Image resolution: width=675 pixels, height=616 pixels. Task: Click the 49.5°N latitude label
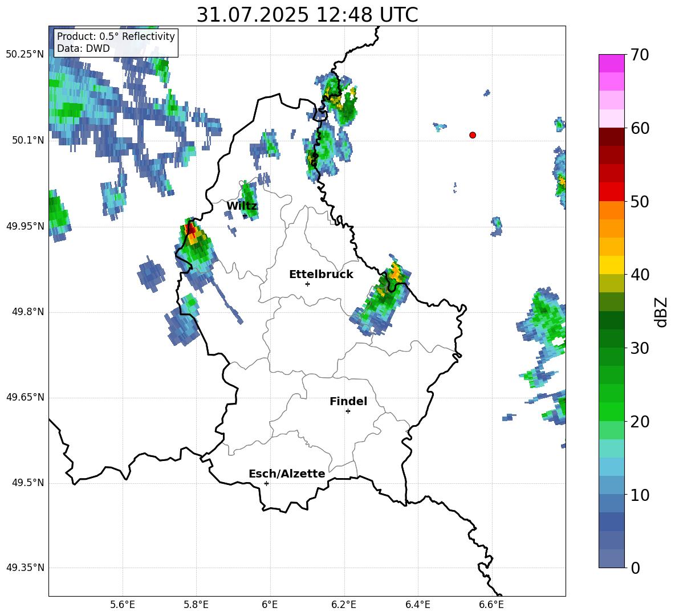(x=29, y=483)
